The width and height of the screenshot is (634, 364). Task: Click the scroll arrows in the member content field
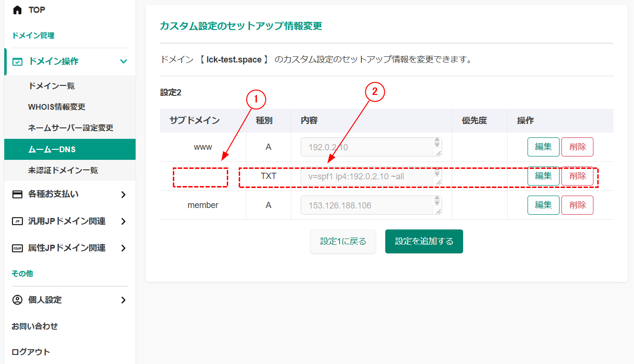[x=437, y=201]
